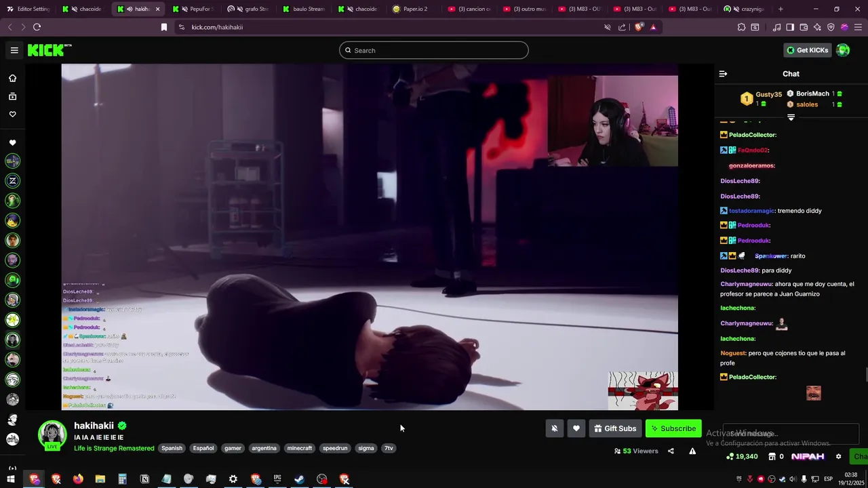Toggle stream notifications bell
This screenshot has height=488, width=868.
pos(554,428)
